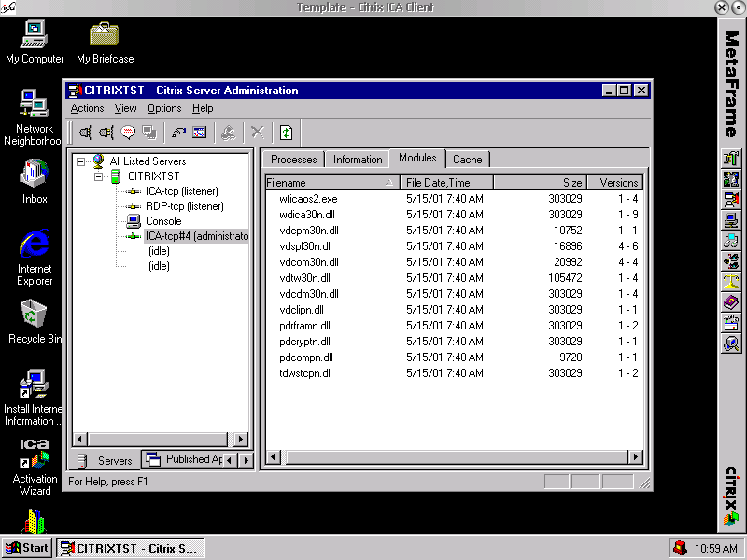
Task: Select the My Briefcase desktop icon
Action: [105, 42]
